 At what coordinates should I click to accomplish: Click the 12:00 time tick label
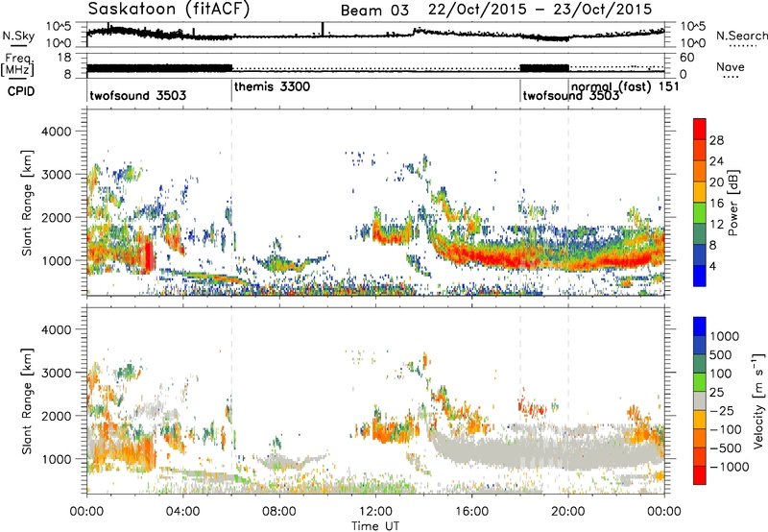(375, 512)
